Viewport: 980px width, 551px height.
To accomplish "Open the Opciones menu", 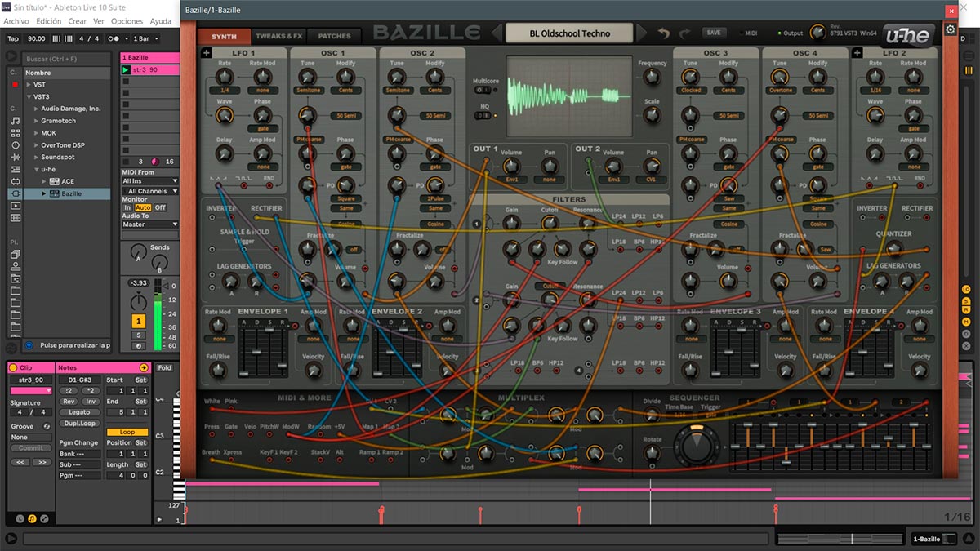I will click(x=127, y=21).
